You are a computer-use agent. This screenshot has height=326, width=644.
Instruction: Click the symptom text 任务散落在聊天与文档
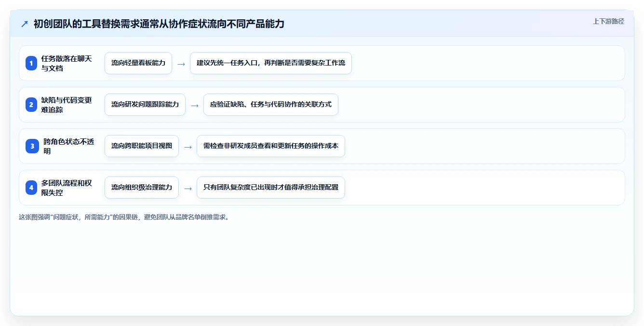(x=67, y=63)
